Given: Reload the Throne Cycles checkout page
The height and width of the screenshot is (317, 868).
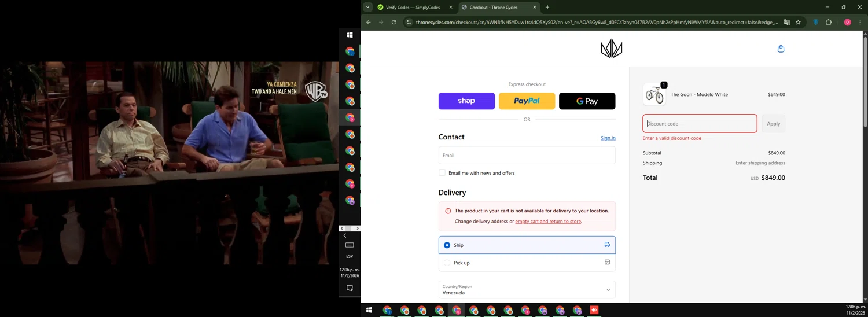Looking at the screenshot, I should (x=393, y=22).
